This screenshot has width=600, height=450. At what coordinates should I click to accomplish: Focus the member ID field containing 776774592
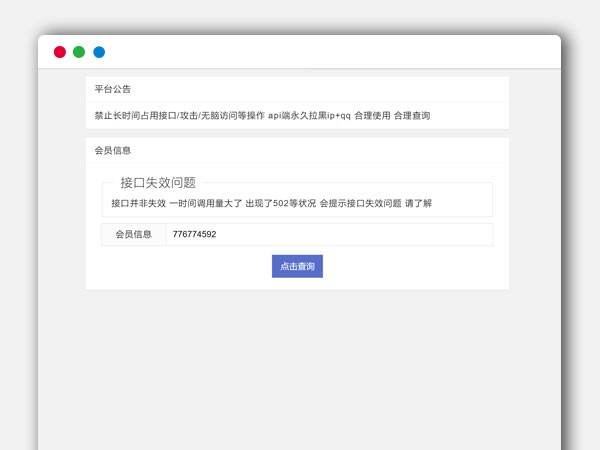[x=328, y=234]
